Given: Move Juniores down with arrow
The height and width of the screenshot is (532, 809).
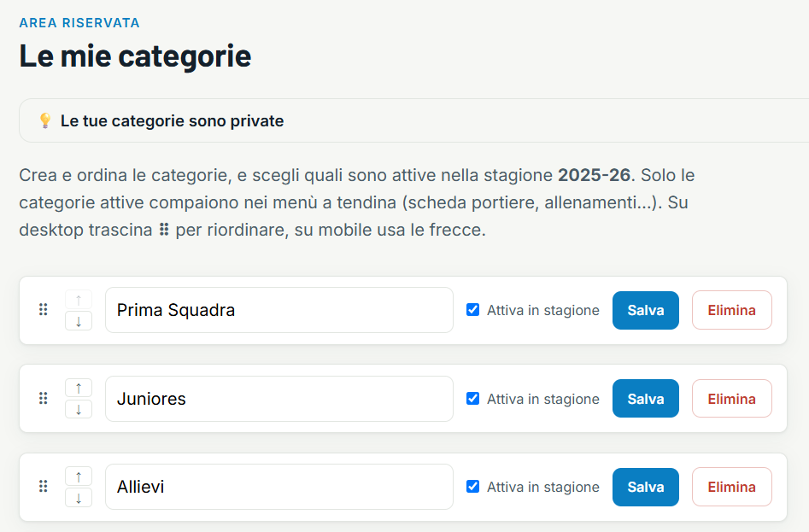Looking at the screenshot, I should point(79,409).
